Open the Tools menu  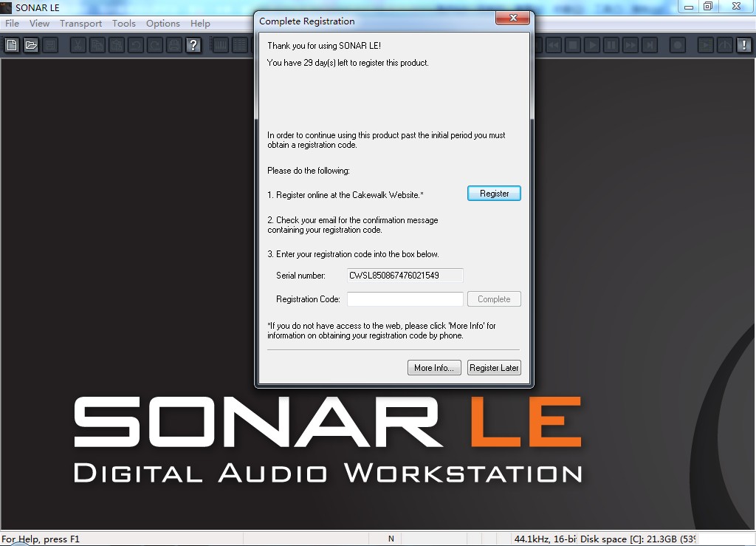tap(124, 23)
